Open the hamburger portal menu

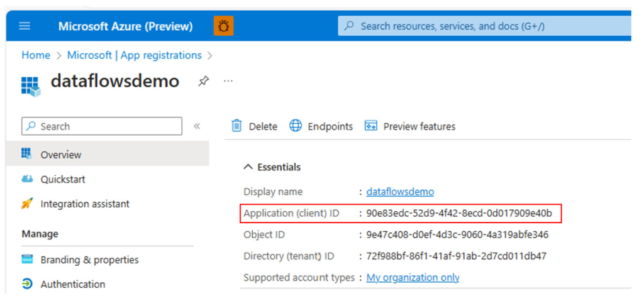point(25,26)
